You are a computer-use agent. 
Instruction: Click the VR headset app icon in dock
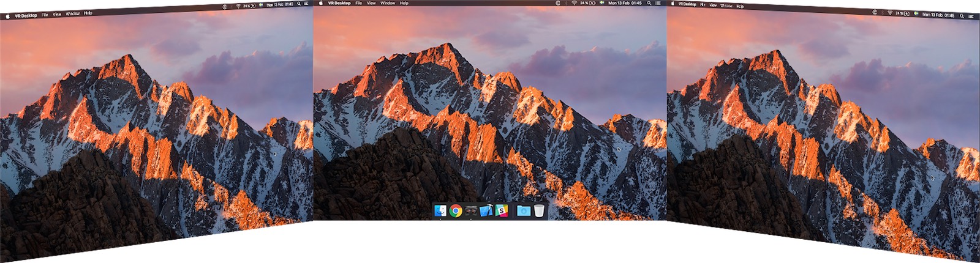coord(470,211)
